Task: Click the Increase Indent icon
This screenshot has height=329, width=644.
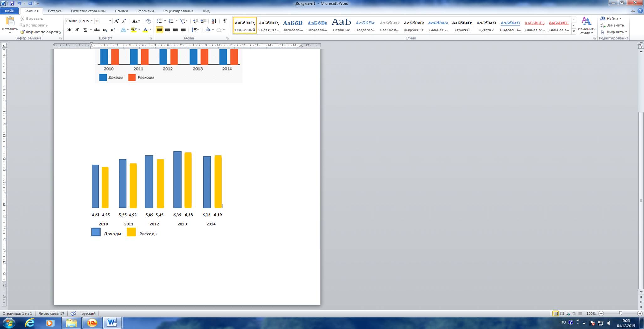Action: tap(203, 21)
